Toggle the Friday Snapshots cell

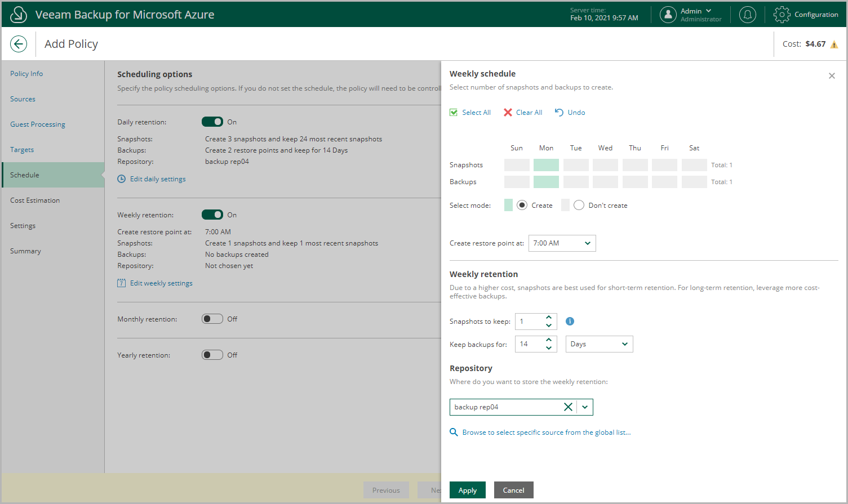pyautogui.click(x=664, y=165)
